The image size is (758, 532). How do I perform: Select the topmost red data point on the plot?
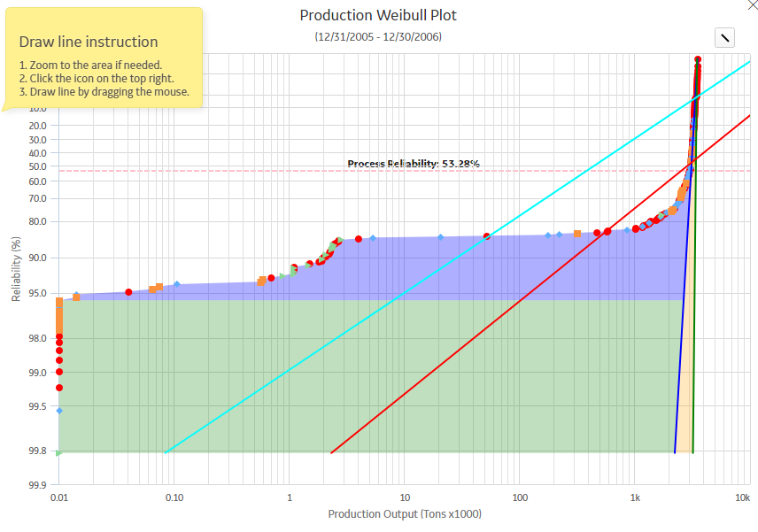(x=698, y=59)
